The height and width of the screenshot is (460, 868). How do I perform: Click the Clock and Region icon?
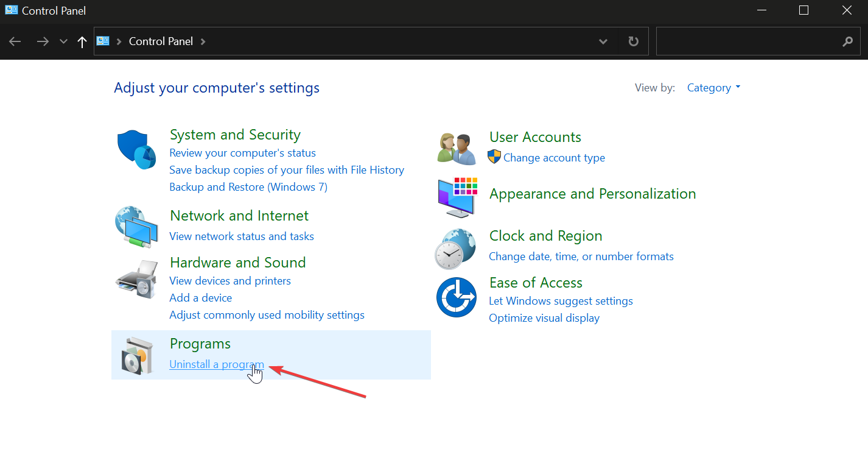[x=455, y=249]
